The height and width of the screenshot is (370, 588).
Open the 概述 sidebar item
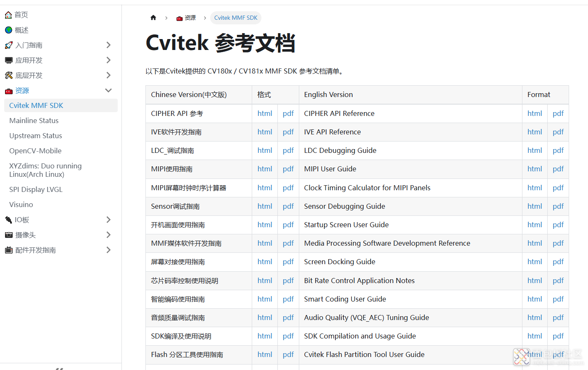click(x=21, y=30)
